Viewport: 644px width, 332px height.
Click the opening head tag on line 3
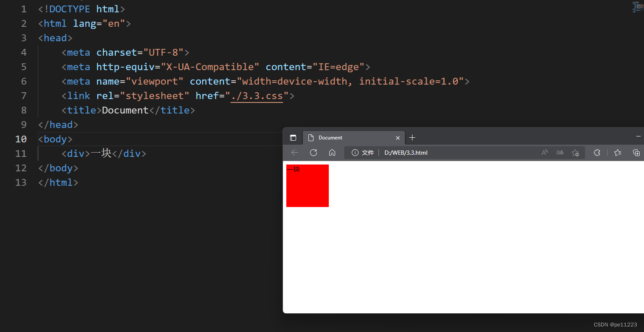coord(55,38)
